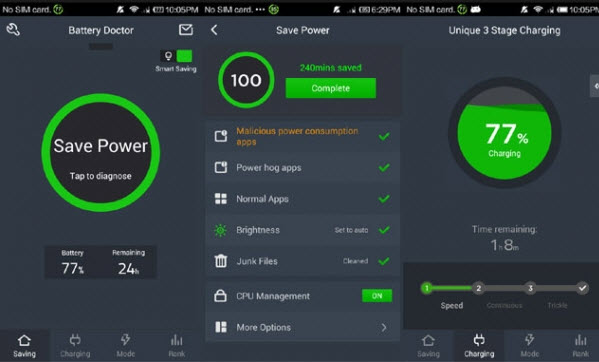The image size is (599, 362).
Task: Toggle check mark for Power hog apps
Action: [384, 167]
